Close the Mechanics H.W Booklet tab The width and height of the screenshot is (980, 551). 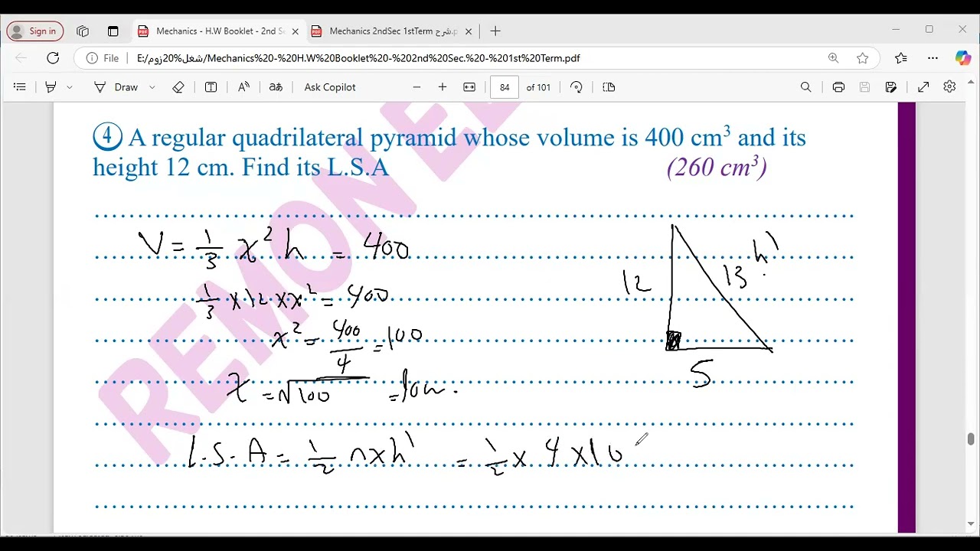pos(295,31)
